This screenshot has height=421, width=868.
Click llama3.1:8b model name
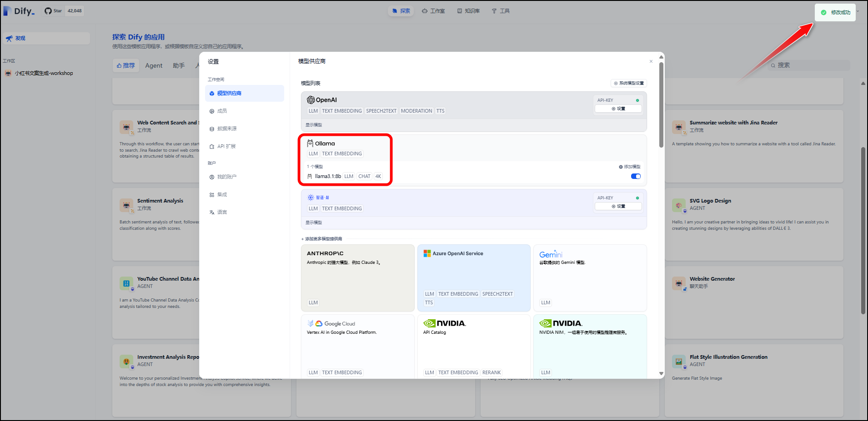328,176
